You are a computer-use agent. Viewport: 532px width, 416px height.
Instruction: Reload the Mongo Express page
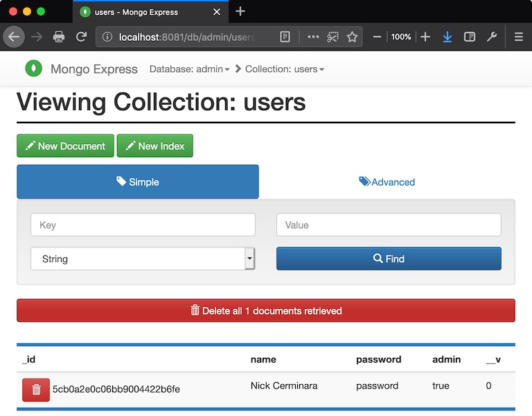[x=81, y=37]
